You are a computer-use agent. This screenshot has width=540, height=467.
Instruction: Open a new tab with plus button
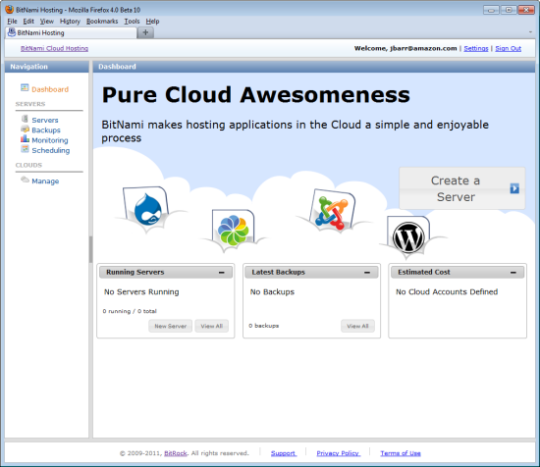click(x=145, y=32)
